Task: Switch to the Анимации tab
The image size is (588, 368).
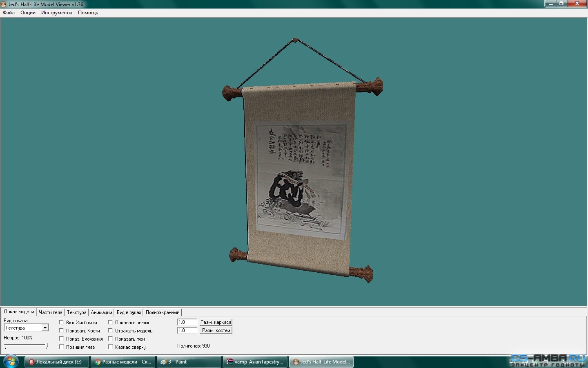Action: (101, 312)
